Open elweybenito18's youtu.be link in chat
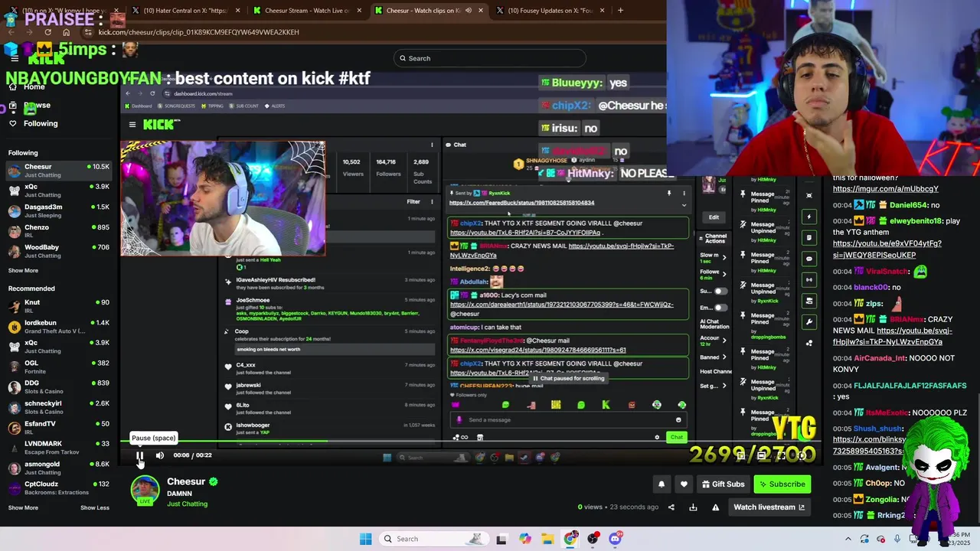980x551 pixels. (887, 249)
